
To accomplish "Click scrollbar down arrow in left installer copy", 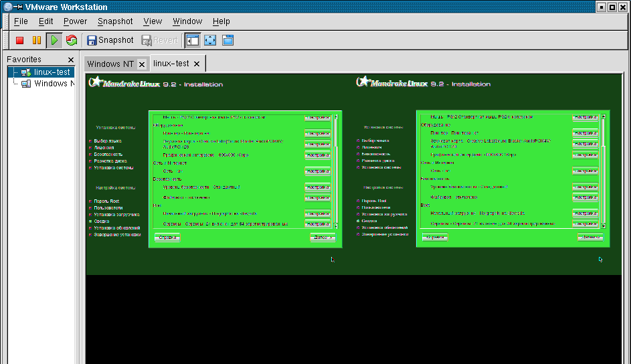I will (x=336, y=225).
